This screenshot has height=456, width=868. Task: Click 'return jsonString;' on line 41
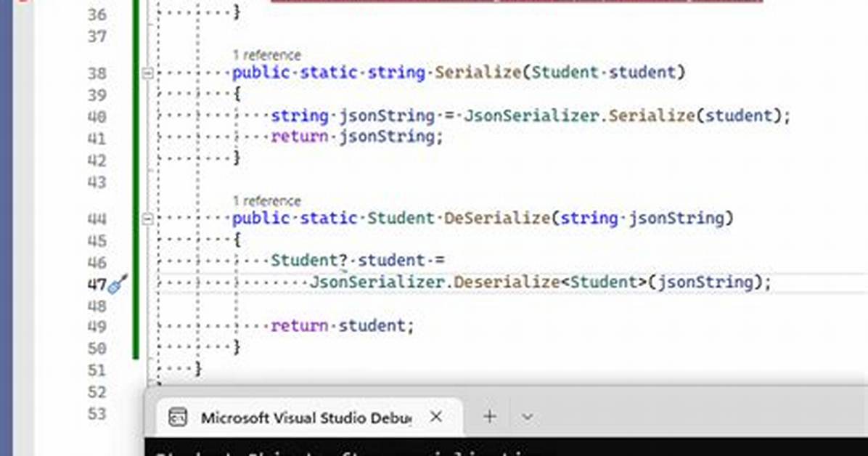pos(357,137)
